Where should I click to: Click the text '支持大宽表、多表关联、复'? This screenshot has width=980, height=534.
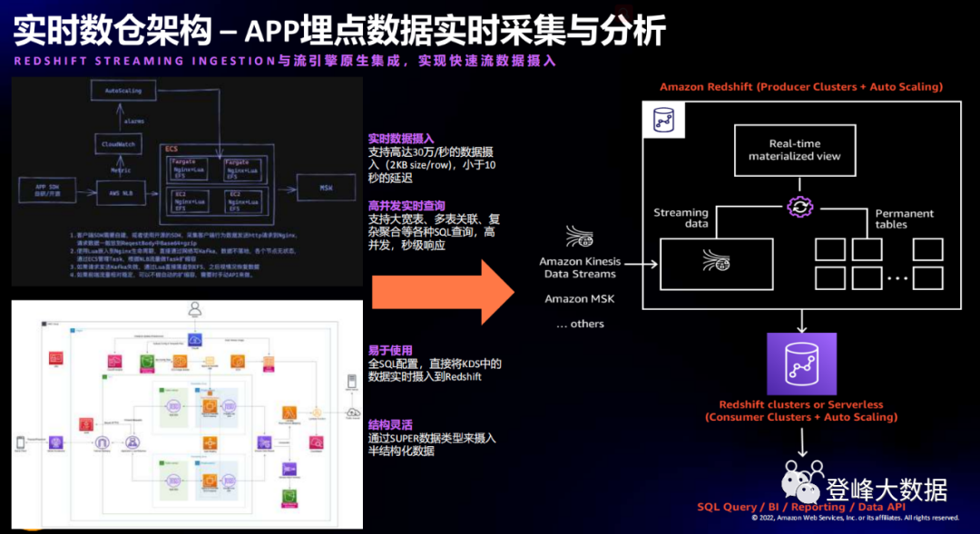tap(435, 218)
